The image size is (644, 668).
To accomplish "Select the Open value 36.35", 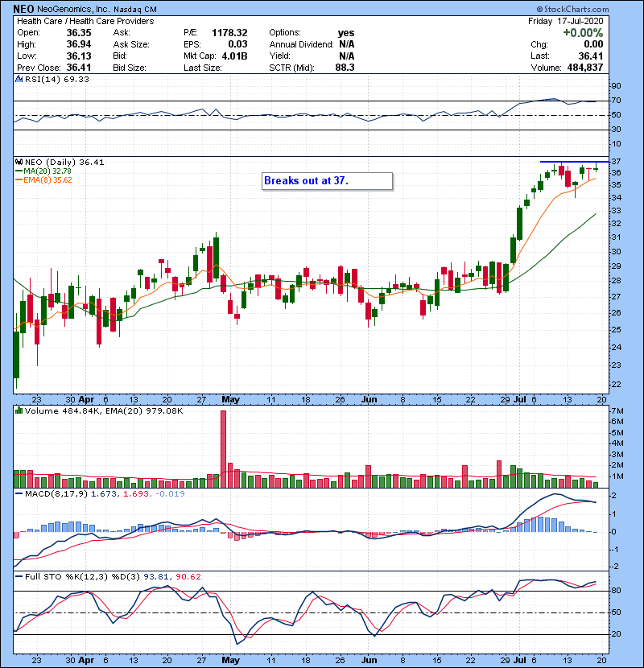I will coord(79,33).
